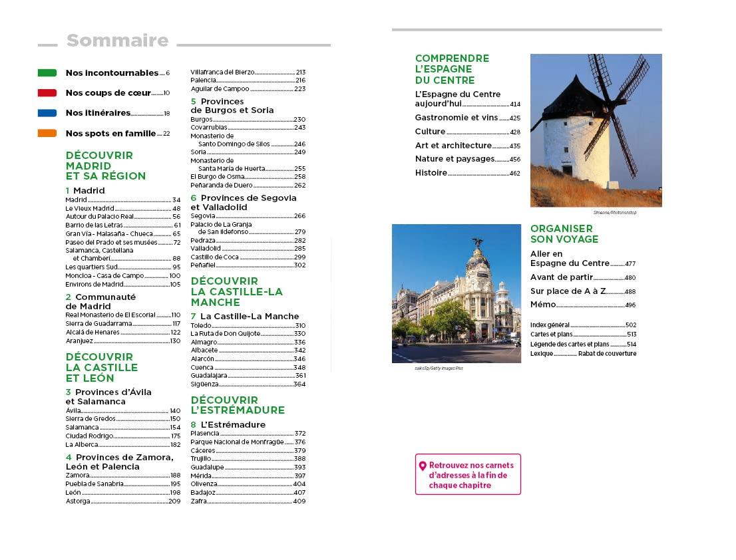Viewport: 736px width, 560px height.
Task: Click the Gran Vía street photo
Action: (x=457, y=293)
